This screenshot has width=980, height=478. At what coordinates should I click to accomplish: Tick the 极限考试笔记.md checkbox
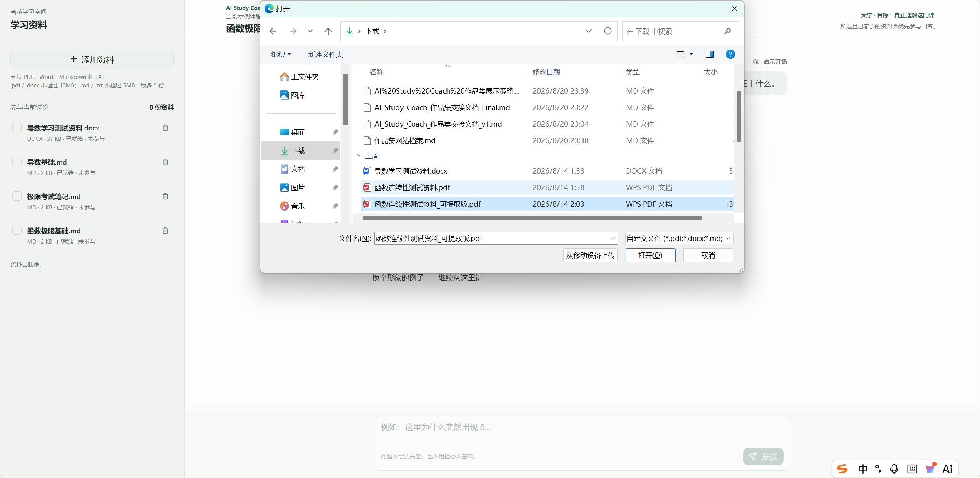pos(17,196)
